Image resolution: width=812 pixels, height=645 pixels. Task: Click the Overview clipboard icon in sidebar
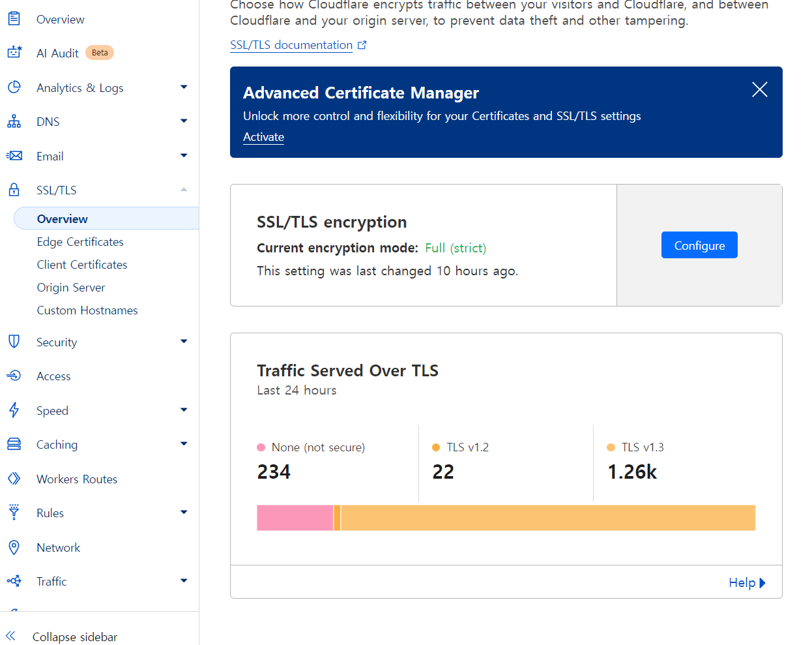tap(14, 19)
